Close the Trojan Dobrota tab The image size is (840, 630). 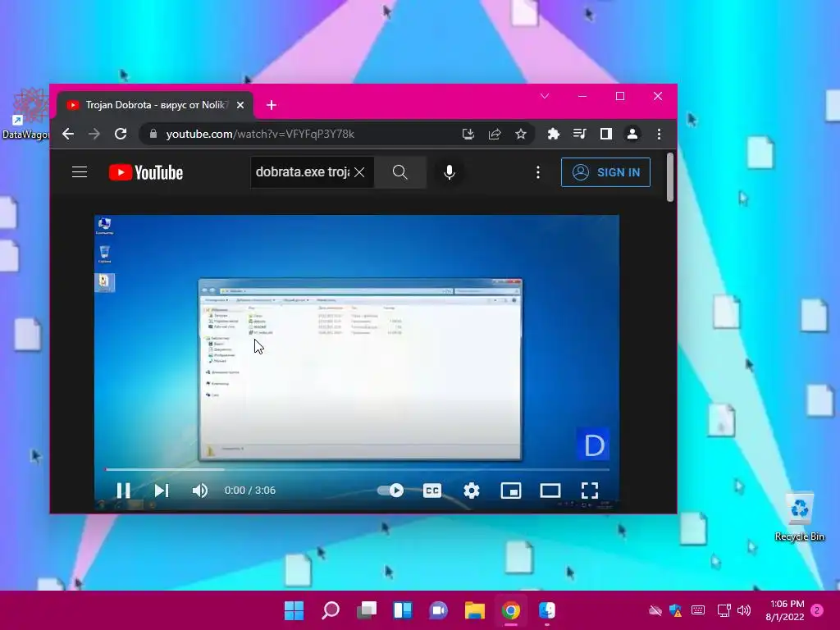tap(240, 105)
